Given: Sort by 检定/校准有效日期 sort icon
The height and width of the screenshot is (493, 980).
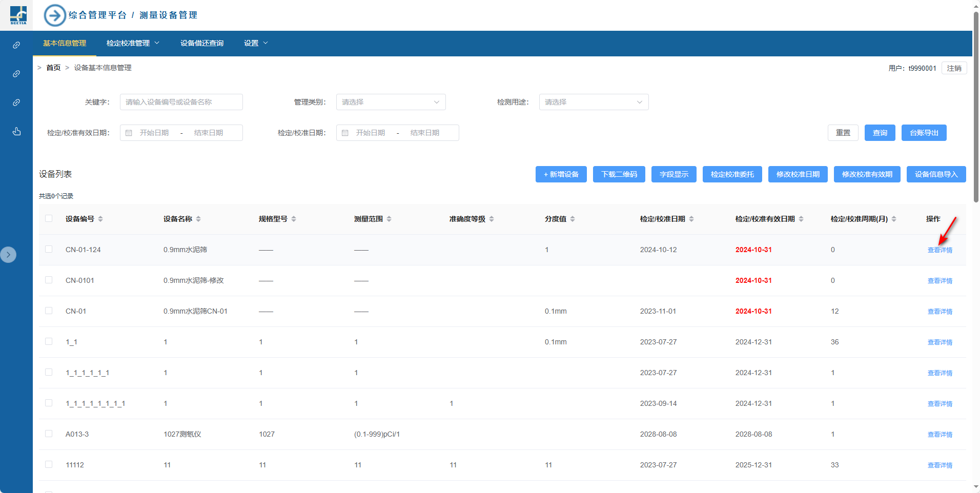Looking at the screenshot, I should [801, 219].
